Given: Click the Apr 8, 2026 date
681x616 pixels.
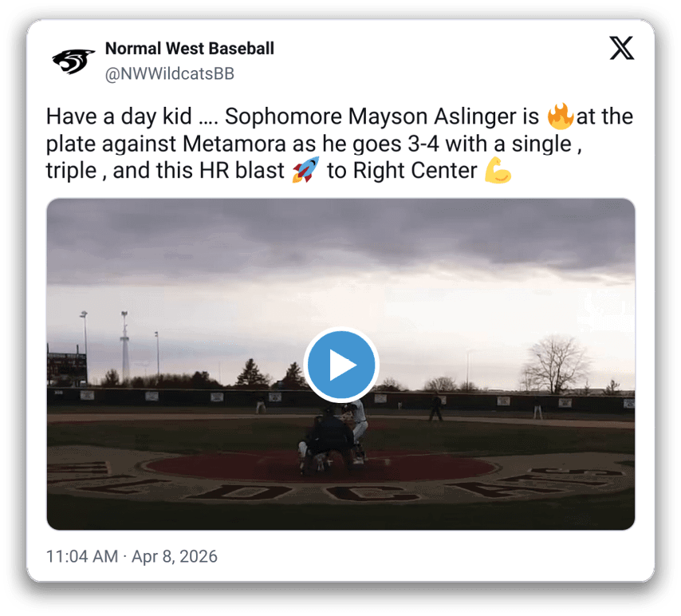Looking at the screenshot, I should (x=175, y=556).
